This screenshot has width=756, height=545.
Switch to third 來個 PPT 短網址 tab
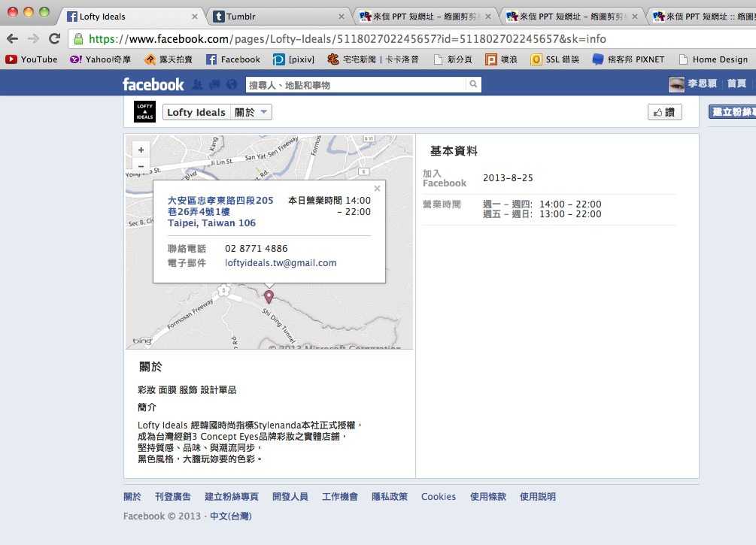pos(704,17)
